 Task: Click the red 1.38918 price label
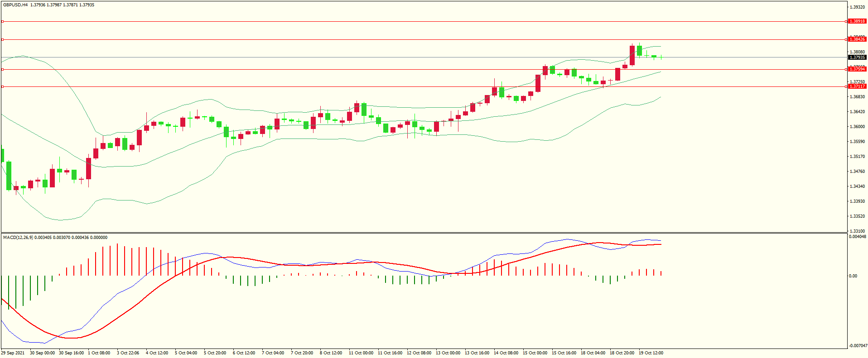857,21
